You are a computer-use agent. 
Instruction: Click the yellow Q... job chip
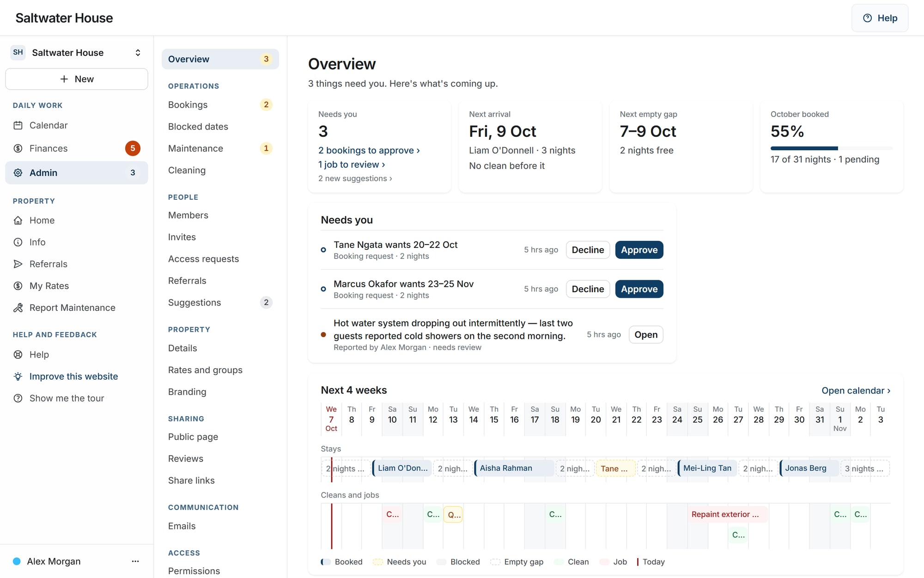click(453, 514)
